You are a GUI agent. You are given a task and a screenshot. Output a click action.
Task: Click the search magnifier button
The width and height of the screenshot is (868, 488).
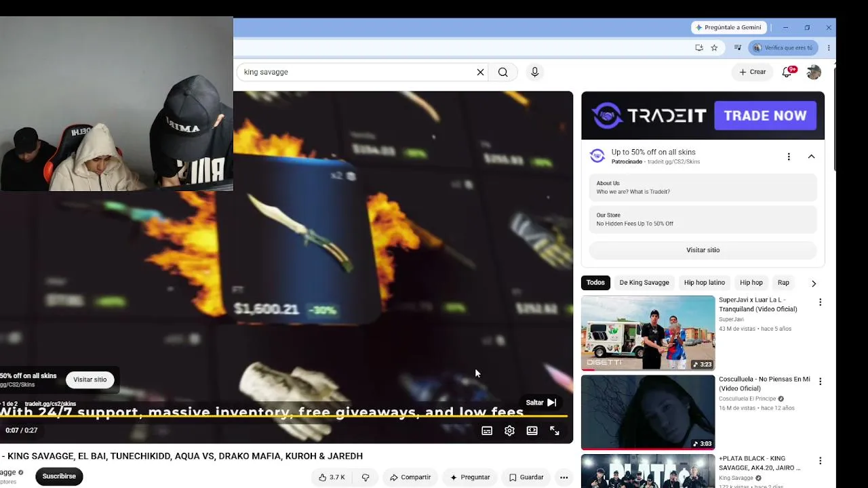tap(503, 72)
